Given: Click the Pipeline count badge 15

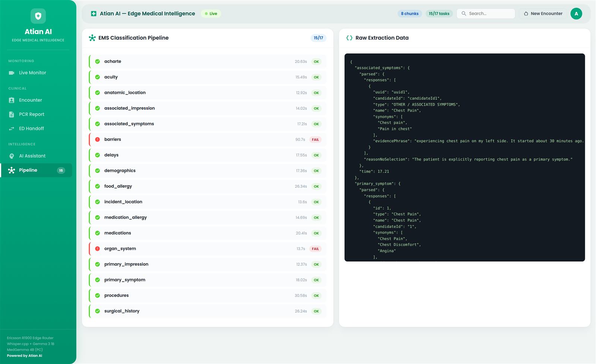Looking at the screenshot, I should (x=61, y=171).
